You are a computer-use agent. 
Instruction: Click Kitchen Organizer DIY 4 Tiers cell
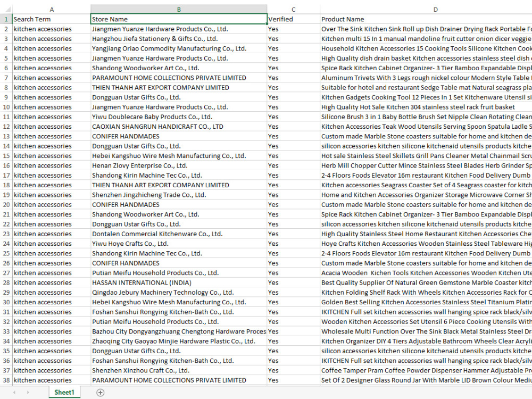tap(426, 342)
